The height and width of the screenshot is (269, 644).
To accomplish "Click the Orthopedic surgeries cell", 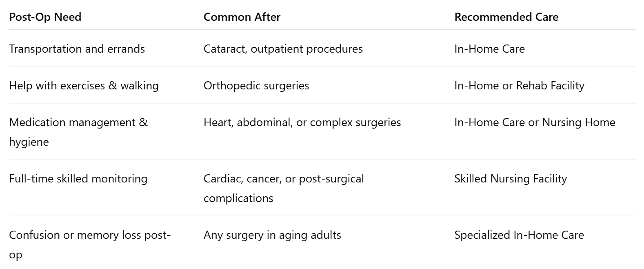I will [256, 86].
